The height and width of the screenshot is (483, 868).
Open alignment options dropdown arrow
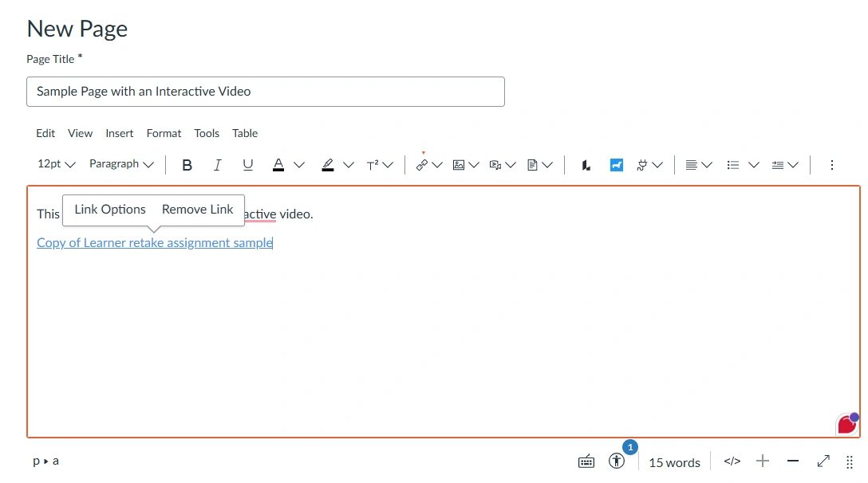click(707, 165)
